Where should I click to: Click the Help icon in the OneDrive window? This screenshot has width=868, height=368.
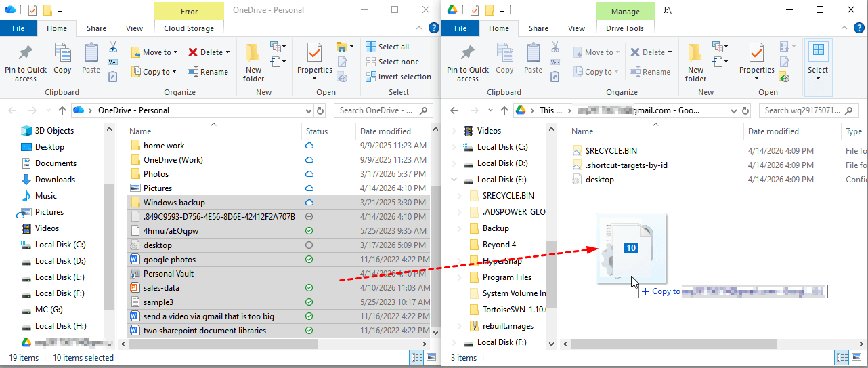point(433,28)
